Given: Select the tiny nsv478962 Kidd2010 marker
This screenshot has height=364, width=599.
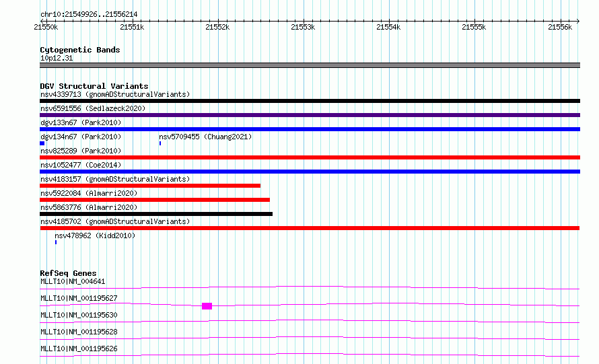Looking at the screenshot, I should click(56, 242).
